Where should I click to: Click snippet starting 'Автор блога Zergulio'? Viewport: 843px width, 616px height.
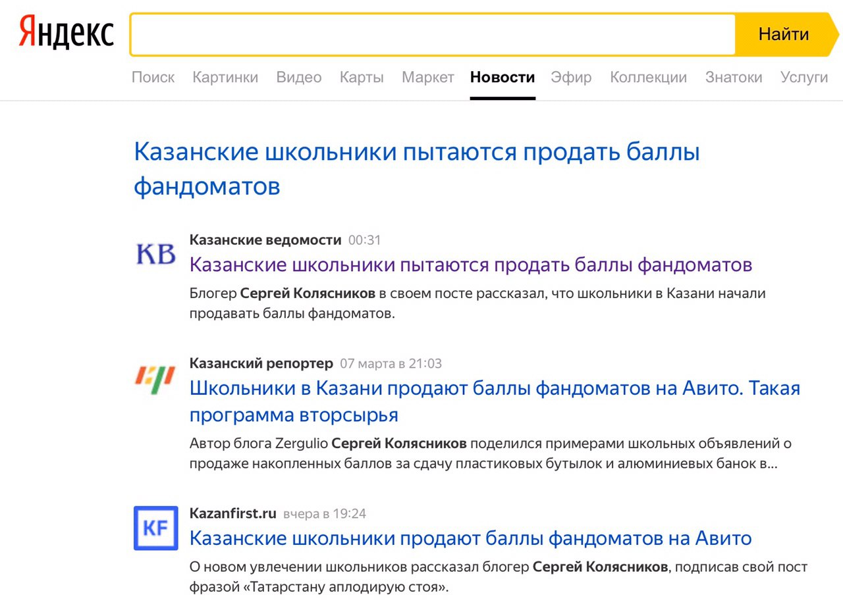491,453
